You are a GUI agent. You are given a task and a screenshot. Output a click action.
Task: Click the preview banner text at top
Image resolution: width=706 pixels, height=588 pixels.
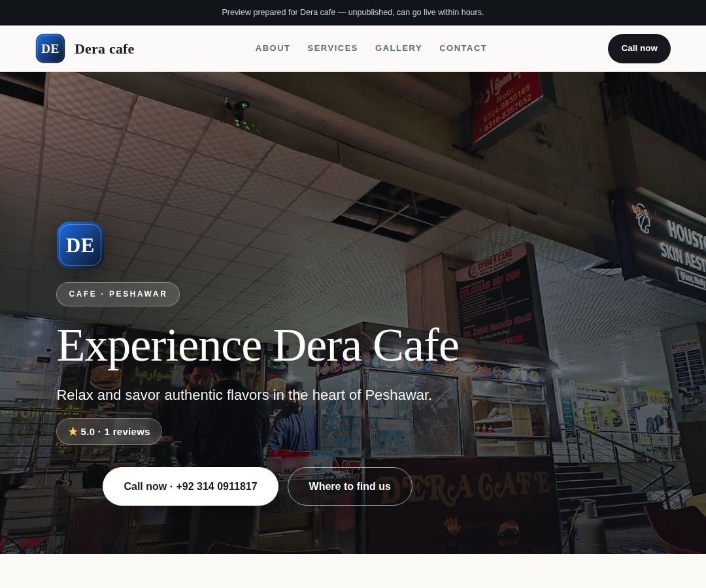353,12
